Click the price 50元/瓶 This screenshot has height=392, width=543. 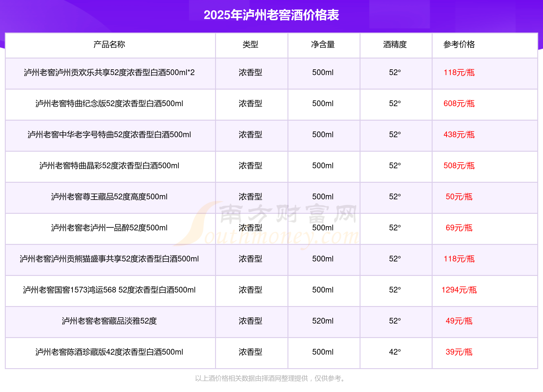tap(459, 197)
